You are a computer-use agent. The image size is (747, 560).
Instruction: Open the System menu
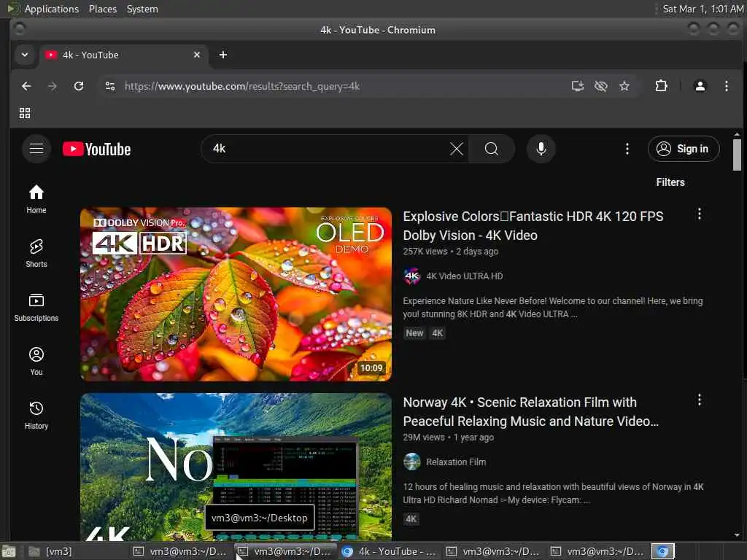[x=142, y=9]
